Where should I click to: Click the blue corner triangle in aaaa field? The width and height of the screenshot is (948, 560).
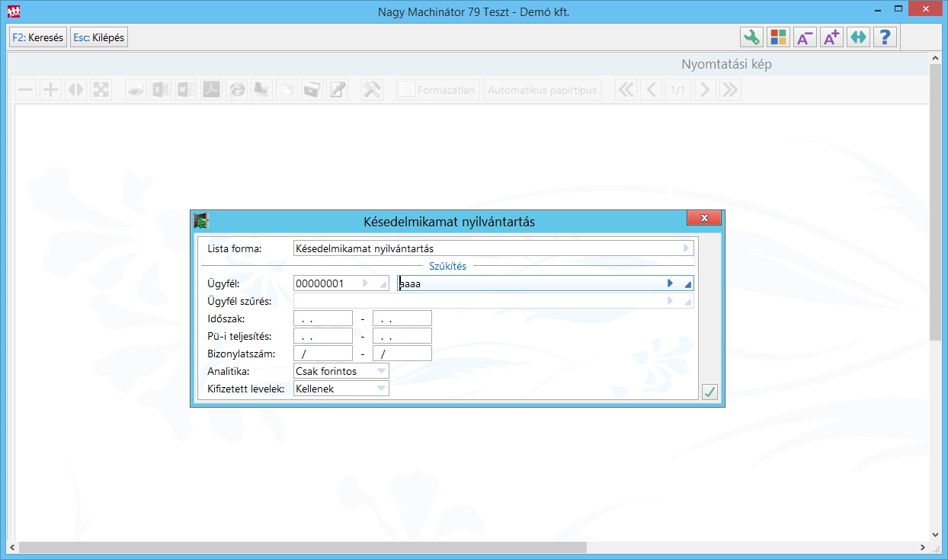[x=687, y=285]
